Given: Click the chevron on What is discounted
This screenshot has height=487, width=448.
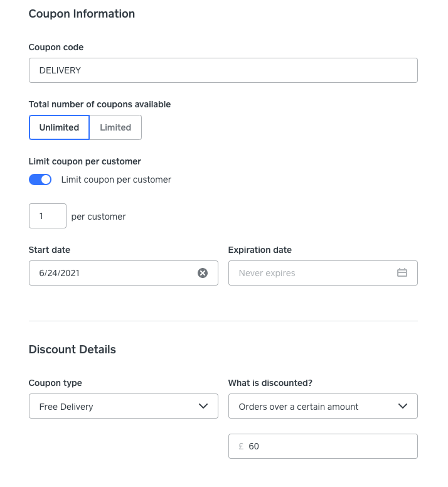Looking at the screenshot, I should (403, 406).
